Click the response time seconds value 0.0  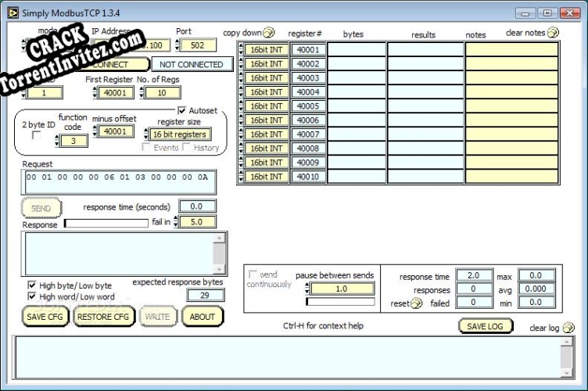[197, 206]
